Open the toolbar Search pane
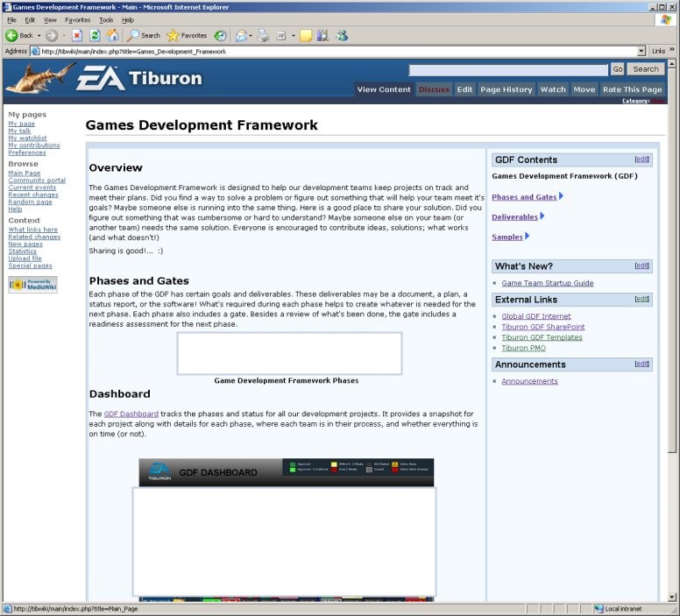The height and width of the screenshot is (616, 680). 145,36
